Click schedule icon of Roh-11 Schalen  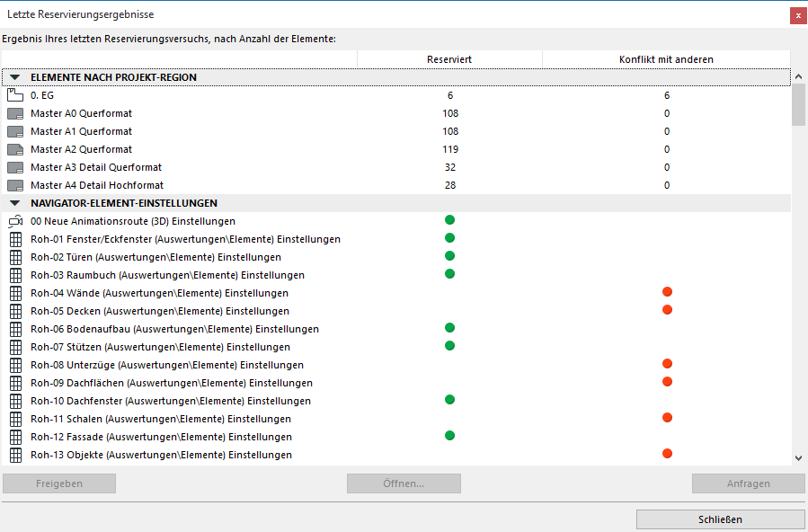(16, 419)
